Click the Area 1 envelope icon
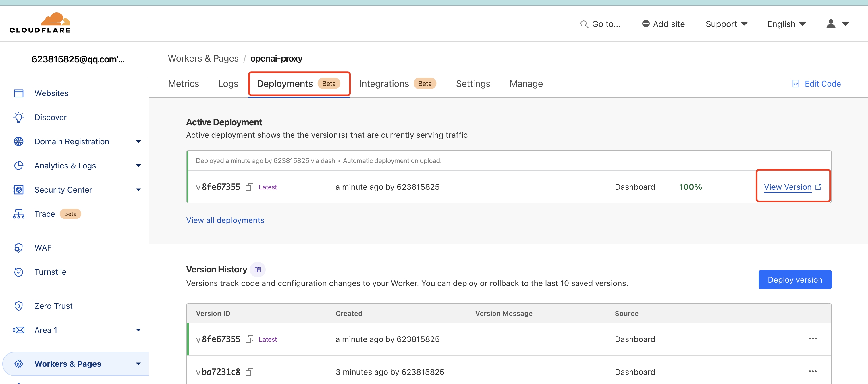This screenshot has width=868, height=384. [19, 330]
